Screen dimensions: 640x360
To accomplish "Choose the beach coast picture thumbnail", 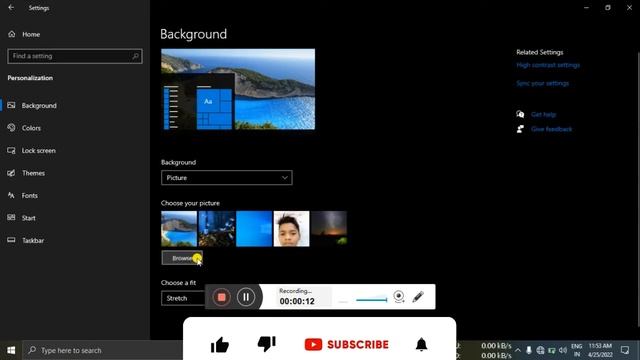I will point(179,229).
